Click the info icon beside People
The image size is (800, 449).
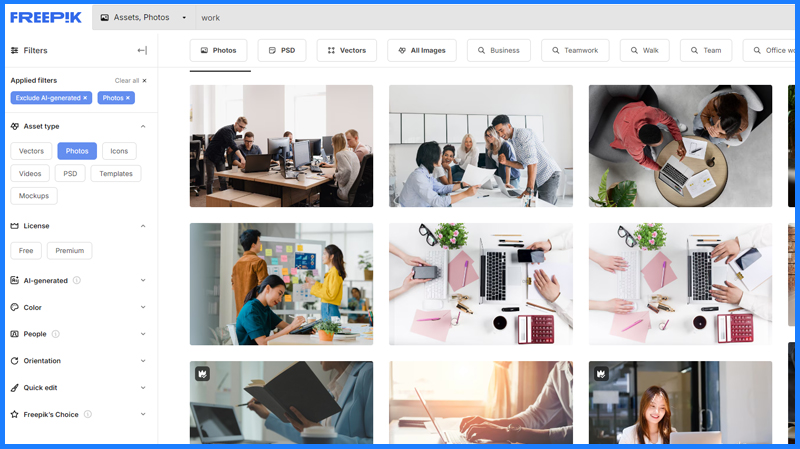click(56, 334)
